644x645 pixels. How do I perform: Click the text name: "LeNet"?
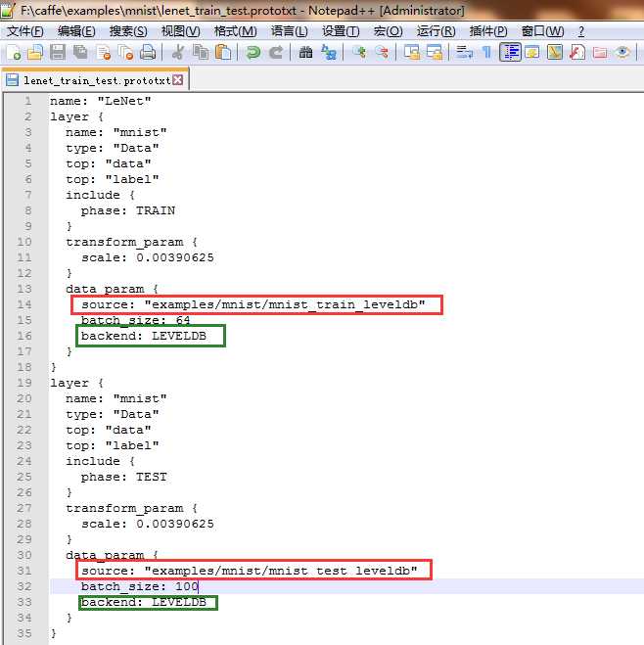point(101,101)
